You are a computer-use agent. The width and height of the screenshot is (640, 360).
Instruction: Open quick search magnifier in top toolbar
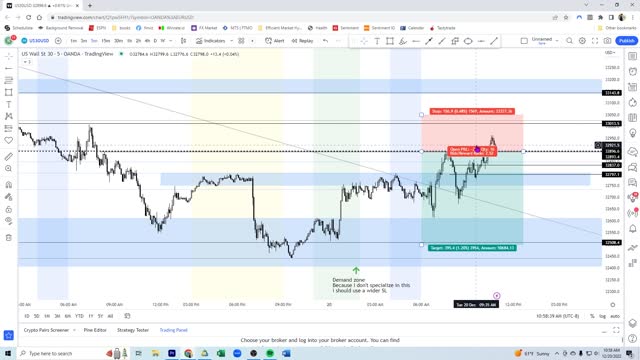569,41
